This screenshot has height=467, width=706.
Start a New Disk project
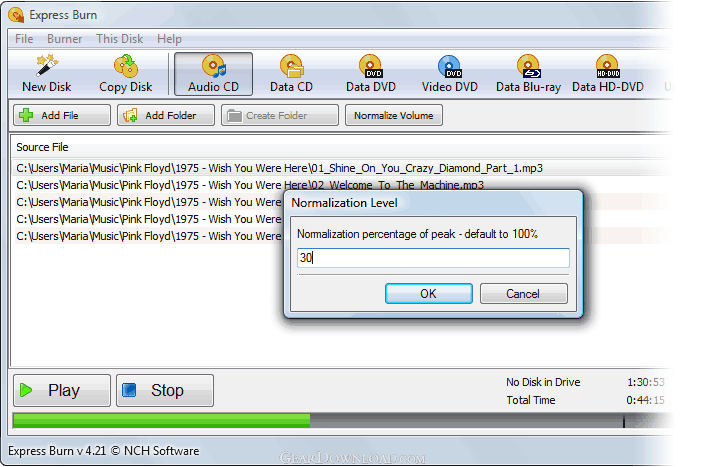[x=46, y=74]
